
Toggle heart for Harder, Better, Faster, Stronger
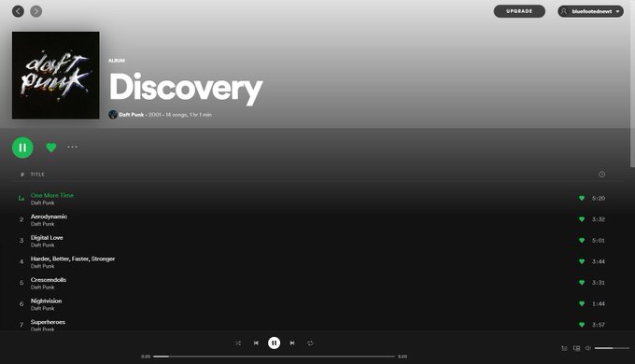pyautogui.click(x=582, y=261)
